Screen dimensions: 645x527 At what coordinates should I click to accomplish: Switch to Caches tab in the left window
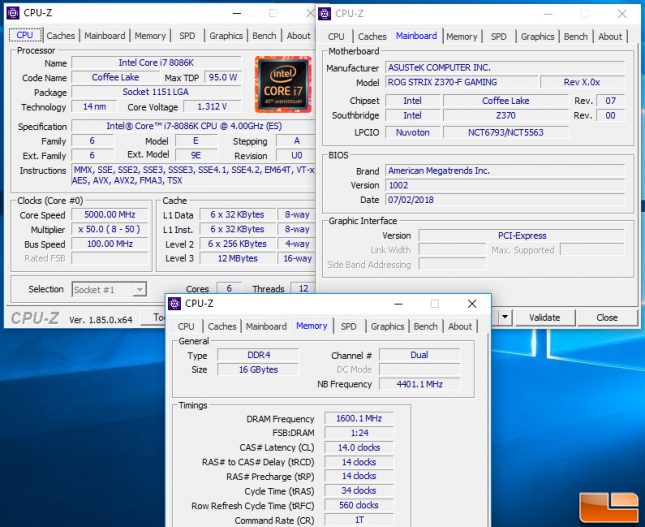click(x=61, y=36)
